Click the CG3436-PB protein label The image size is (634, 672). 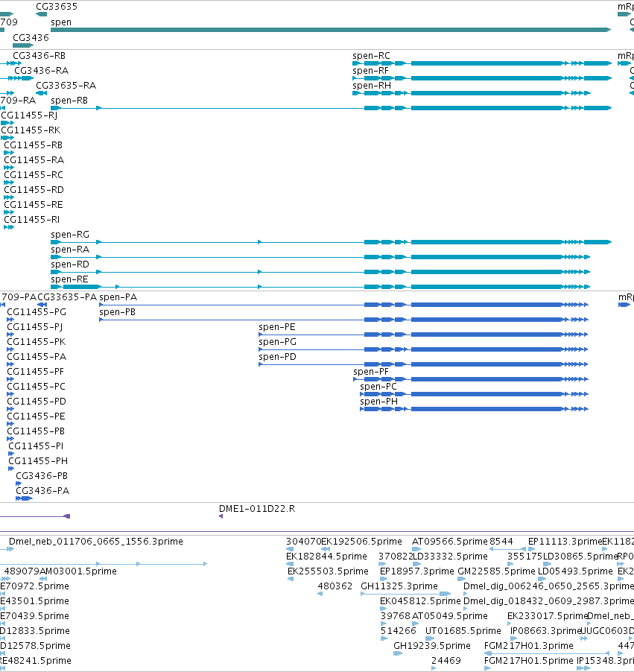click(42, 476)
